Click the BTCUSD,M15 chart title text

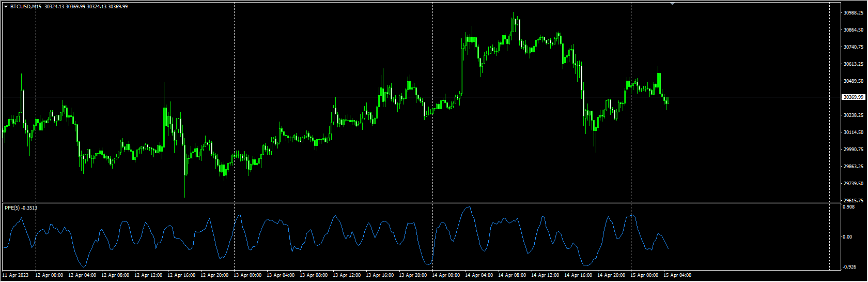(x=26, y=7)
